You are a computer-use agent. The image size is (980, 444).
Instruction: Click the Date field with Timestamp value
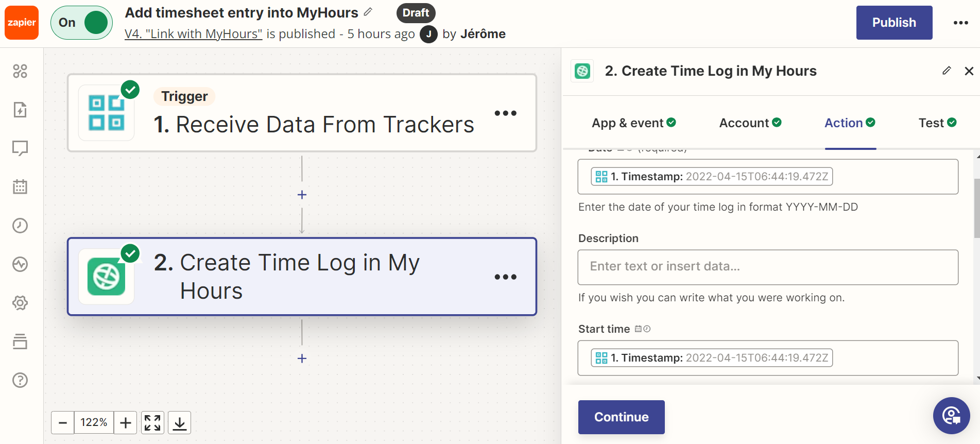click(x=768, y=177)
